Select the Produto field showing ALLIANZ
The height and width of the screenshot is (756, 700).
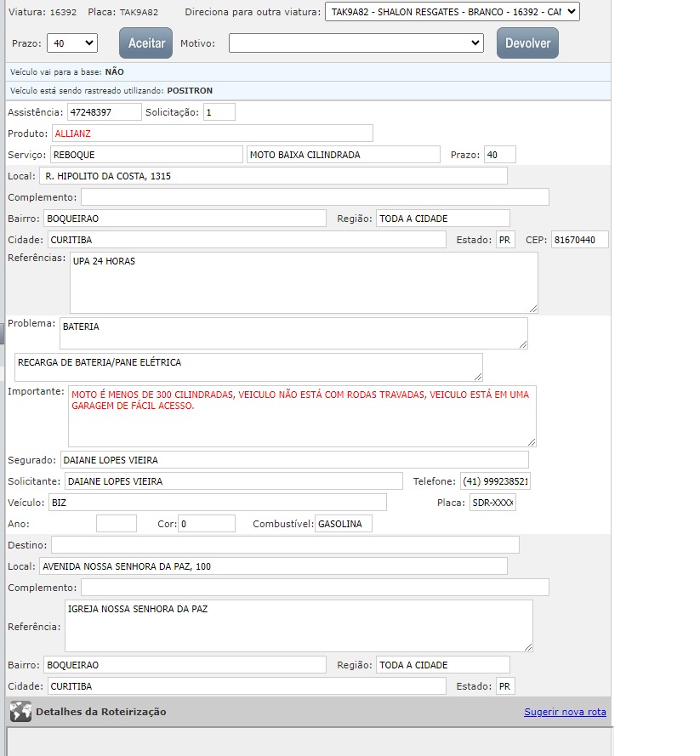[212, 133]
